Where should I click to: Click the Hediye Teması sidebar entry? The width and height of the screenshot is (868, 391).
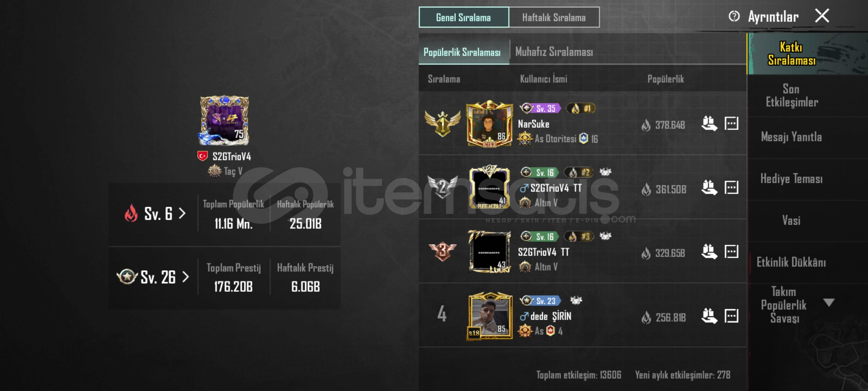(791, 179)
